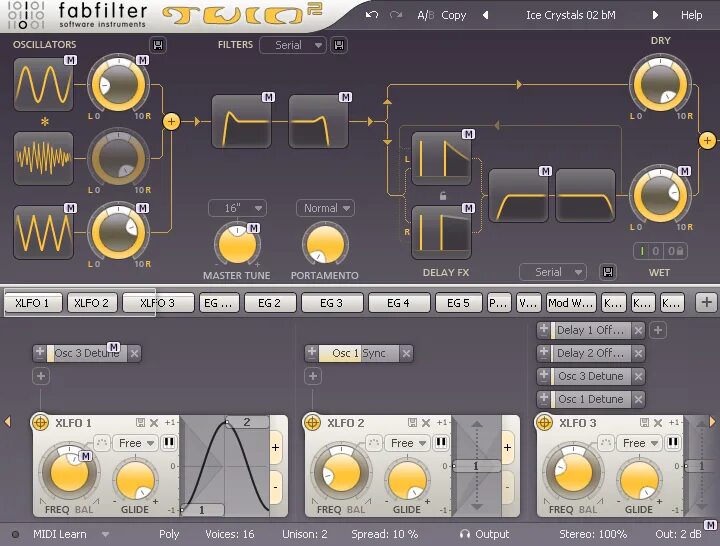Click the MIDI Learn button
720x546 pixels.
click(60, 535)
